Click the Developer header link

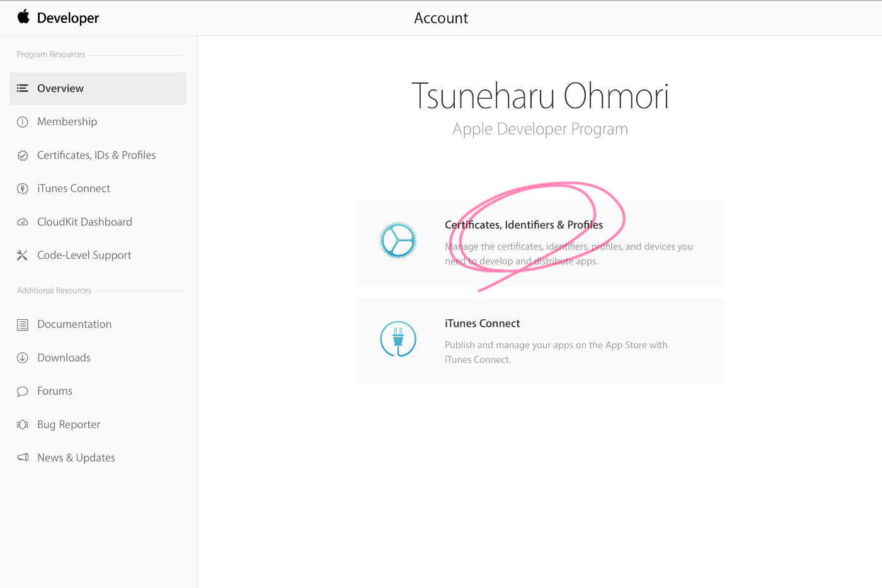[x=68, y=18]
